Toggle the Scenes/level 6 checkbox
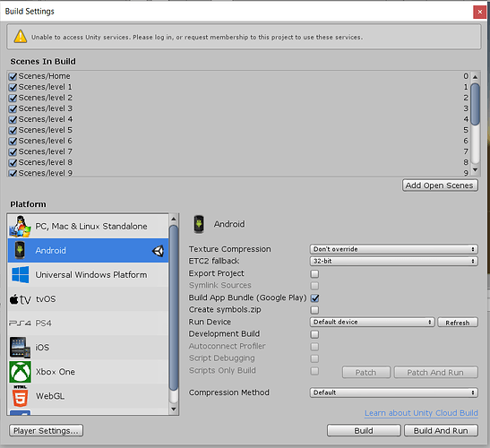The width and height of the screenshot is (490, 448). click(13, 141)
